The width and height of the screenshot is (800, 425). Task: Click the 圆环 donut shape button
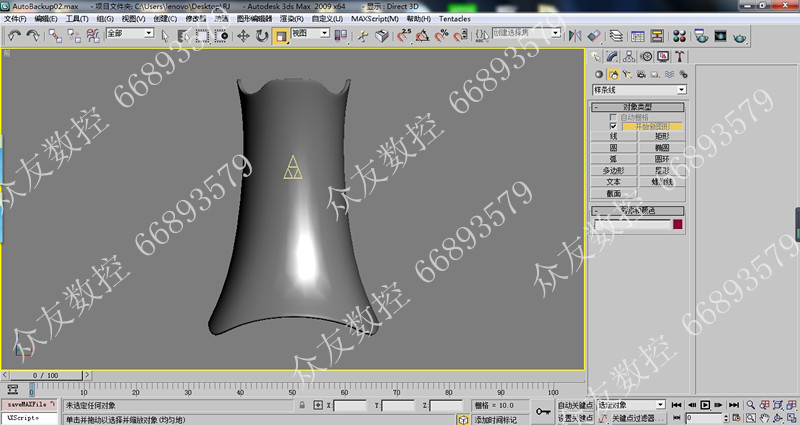pyautogui.click(x=662, y=159)
